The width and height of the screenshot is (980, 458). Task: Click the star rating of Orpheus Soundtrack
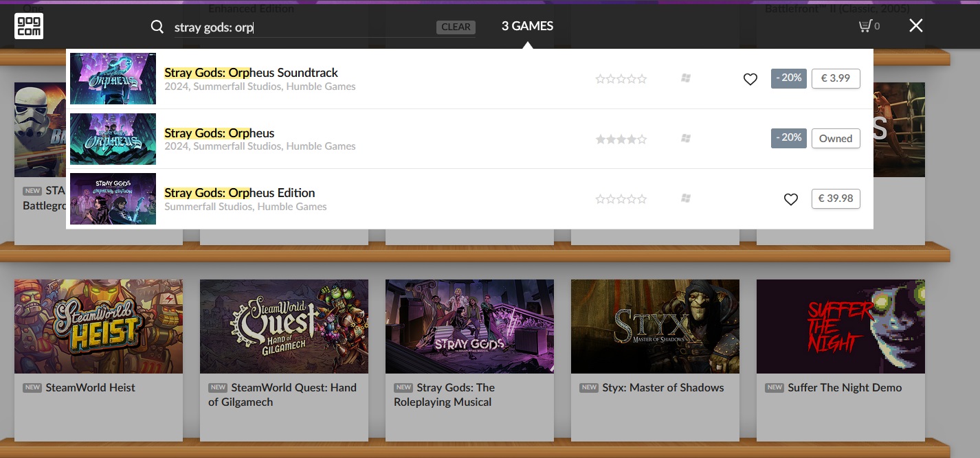(x=621, y=79)
